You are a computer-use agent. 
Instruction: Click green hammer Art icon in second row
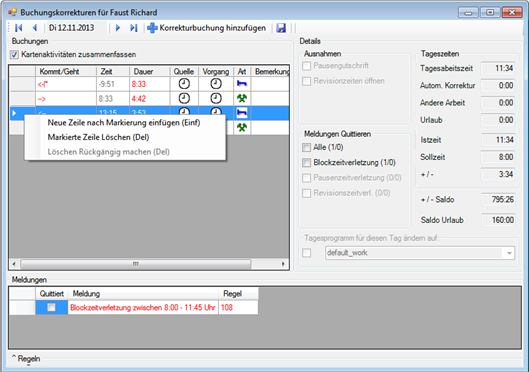coord(242,98)
